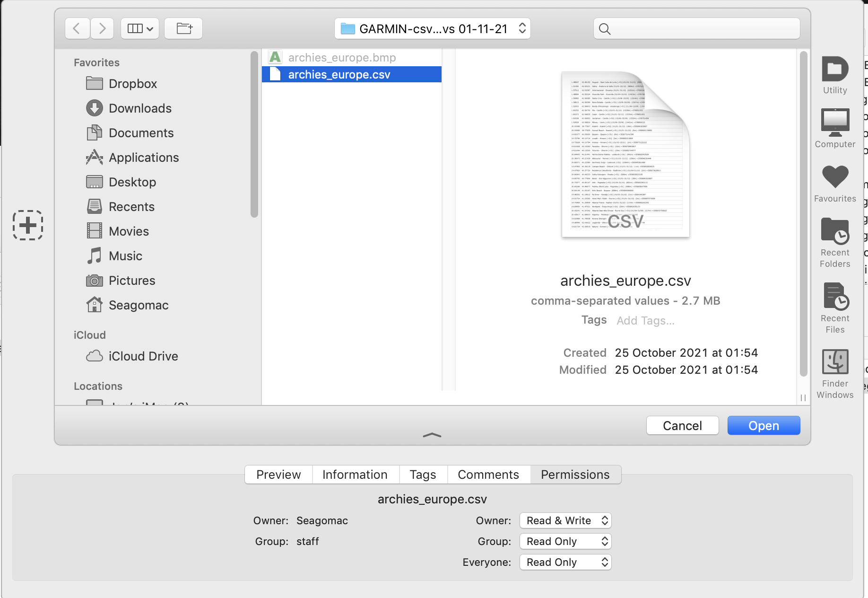The image size is (868, 598).
Task: Click the dashed plus drop-stack icon
Action: tap(28, 225)
